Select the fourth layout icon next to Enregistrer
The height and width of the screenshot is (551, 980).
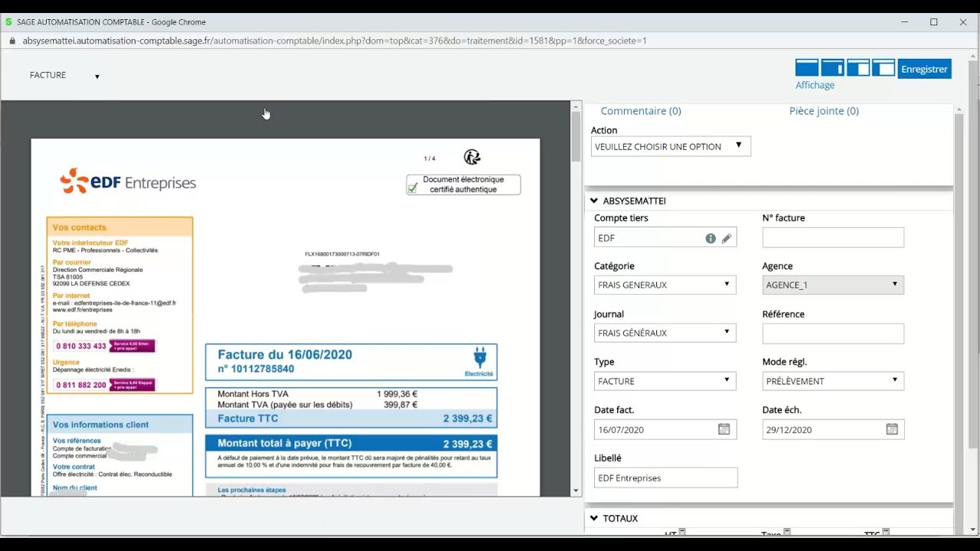884,68
